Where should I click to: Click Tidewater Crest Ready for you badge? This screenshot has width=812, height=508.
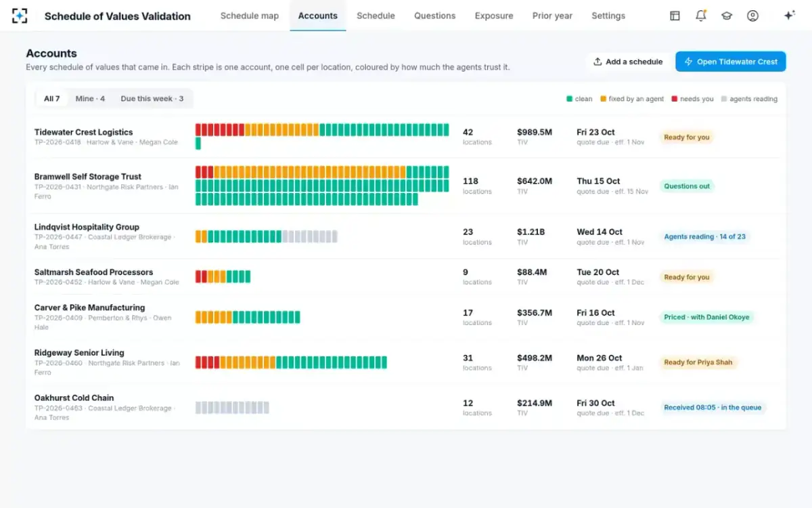point(687,137)
